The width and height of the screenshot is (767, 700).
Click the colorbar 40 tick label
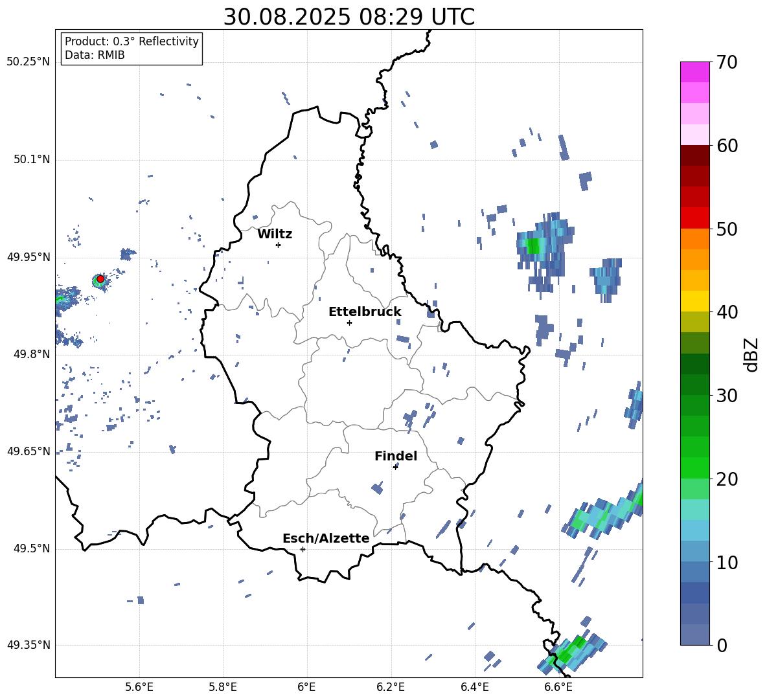(727, 312)
